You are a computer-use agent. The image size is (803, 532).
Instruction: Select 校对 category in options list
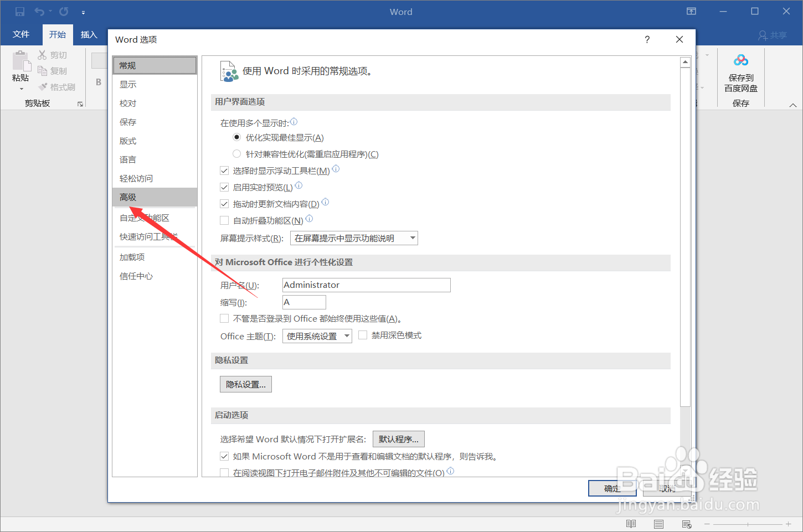155,103
